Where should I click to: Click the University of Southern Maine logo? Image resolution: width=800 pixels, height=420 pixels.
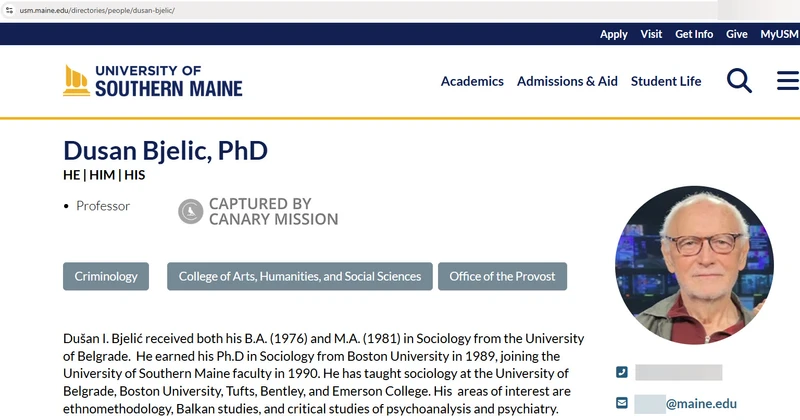pos(153,81)
